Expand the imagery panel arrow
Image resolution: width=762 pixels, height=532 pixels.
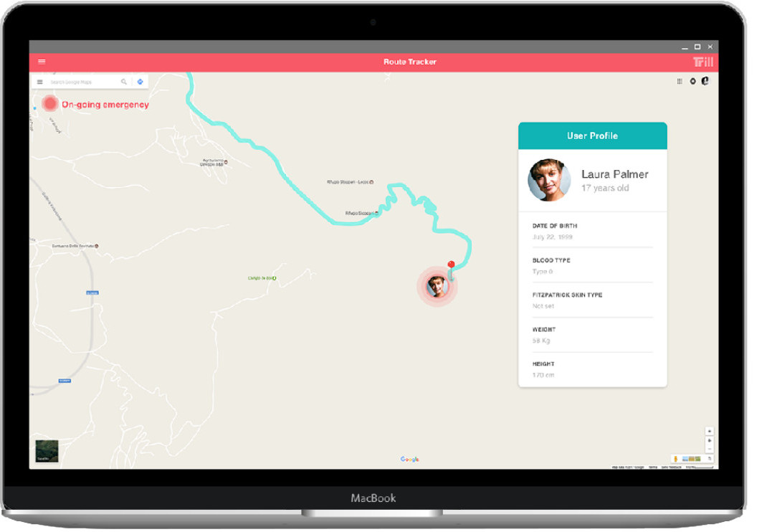click(x=710, y=459)
